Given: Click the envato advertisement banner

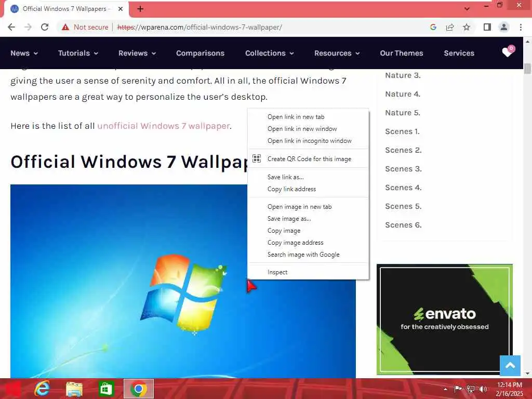Looking at the screenshot, I should tap(445, 320).
